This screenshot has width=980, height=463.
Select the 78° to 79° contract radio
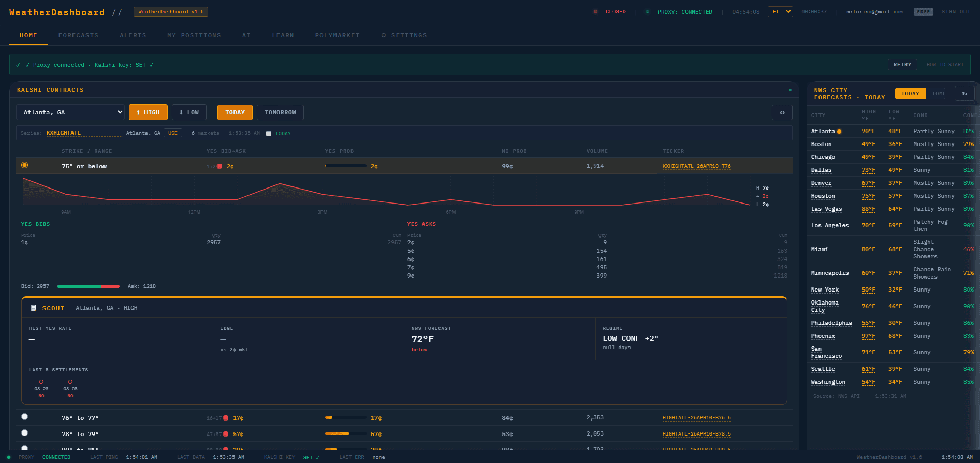(24, 433)
